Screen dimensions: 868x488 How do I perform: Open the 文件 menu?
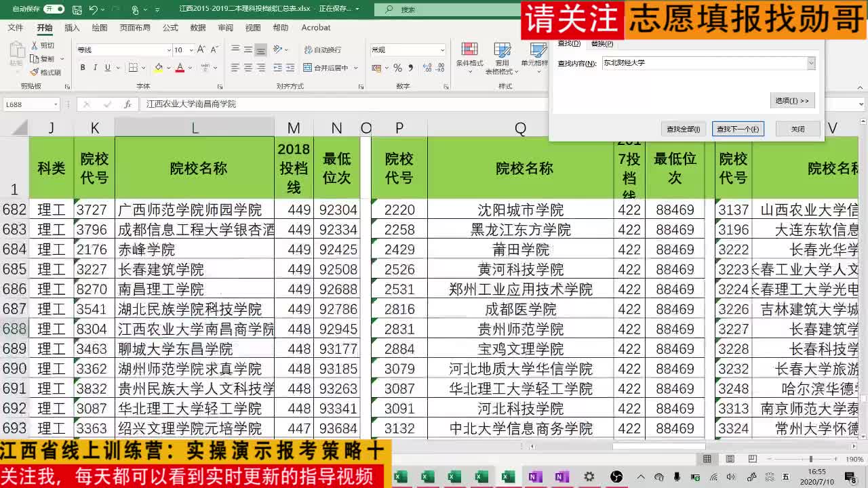click(x=15, y=28)
